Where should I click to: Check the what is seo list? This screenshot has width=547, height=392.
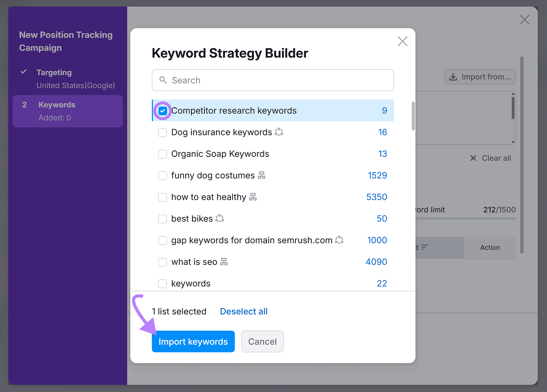click(x=162, y=262)
